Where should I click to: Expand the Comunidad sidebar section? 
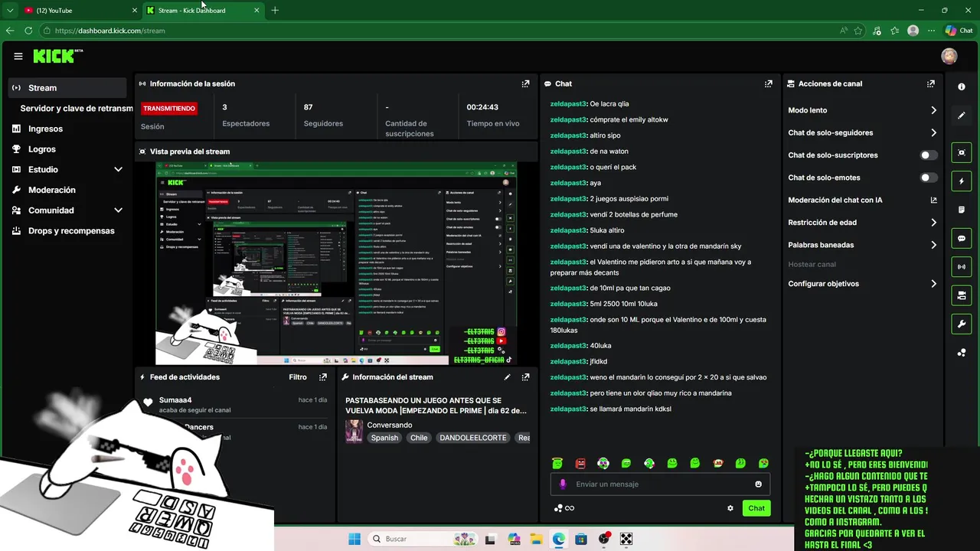pos(118,210)
